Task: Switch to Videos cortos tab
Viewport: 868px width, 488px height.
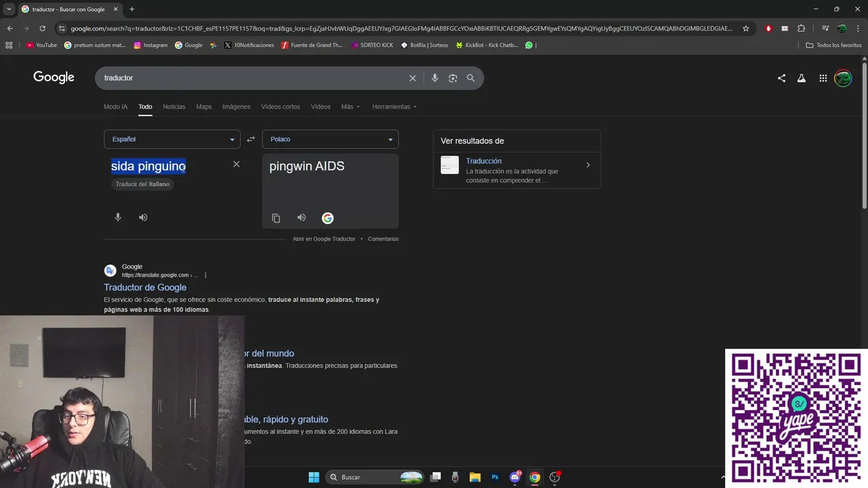Action: [x=281, y=106]
